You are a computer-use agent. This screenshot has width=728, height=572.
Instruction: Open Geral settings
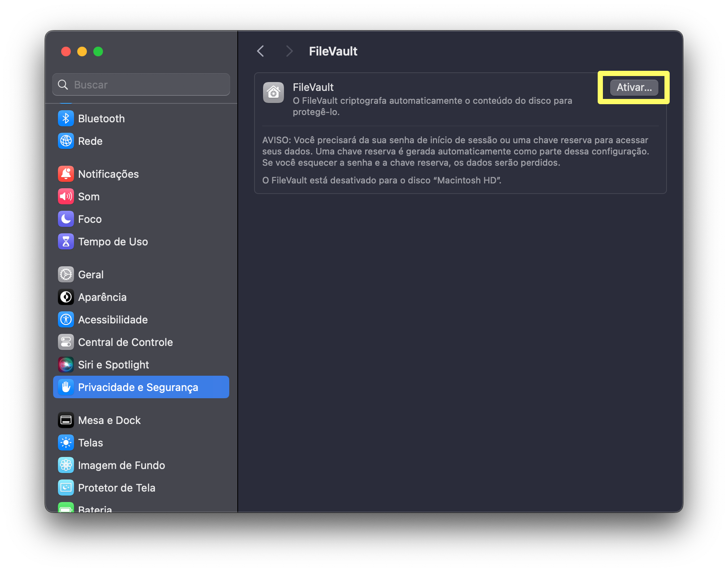tap(90, 274)
